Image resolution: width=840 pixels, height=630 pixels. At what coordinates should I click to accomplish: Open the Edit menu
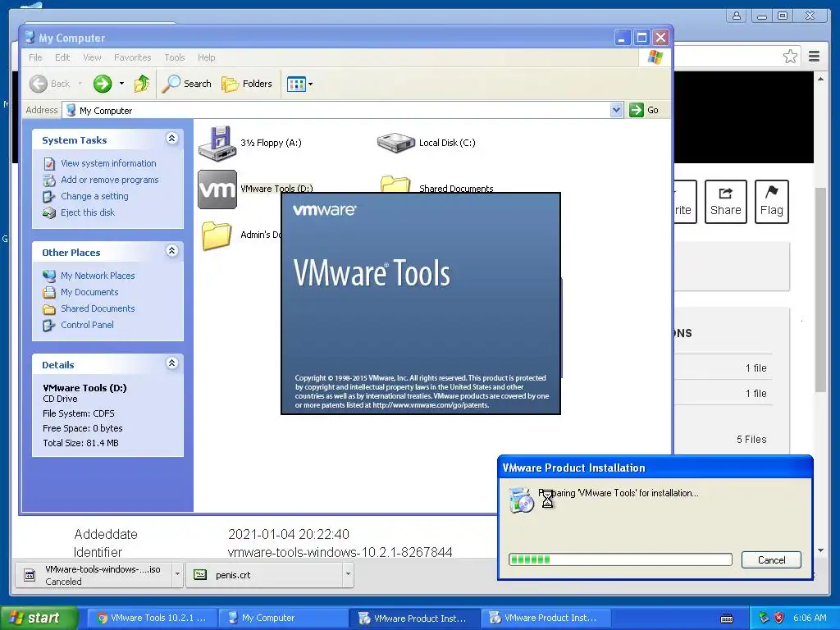[62, 57]
